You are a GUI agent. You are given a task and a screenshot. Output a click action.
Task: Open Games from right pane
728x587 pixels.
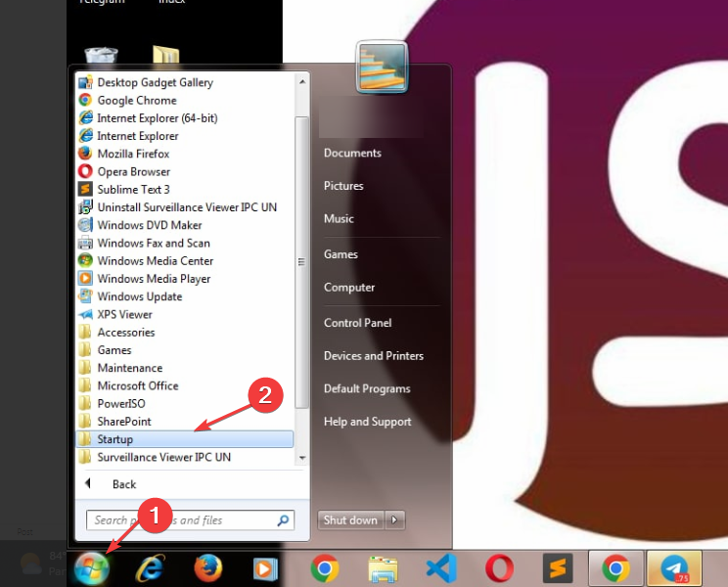pyautogui.click(x=341, y=254)
